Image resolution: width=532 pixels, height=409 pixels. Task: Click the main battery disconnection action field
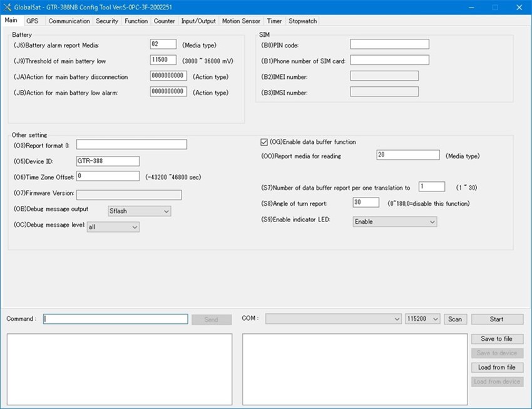coord(168,76)
